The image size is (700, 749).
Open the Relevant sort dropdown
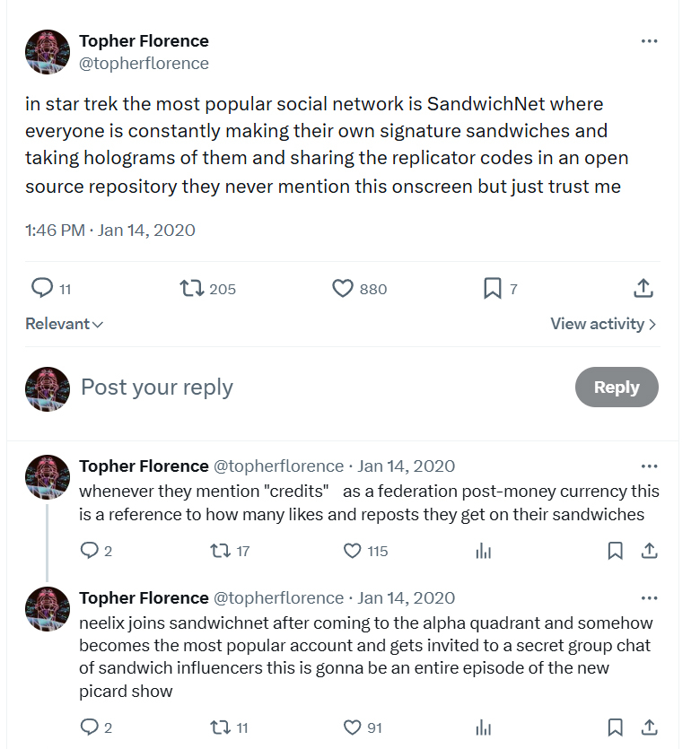point(65,324)
